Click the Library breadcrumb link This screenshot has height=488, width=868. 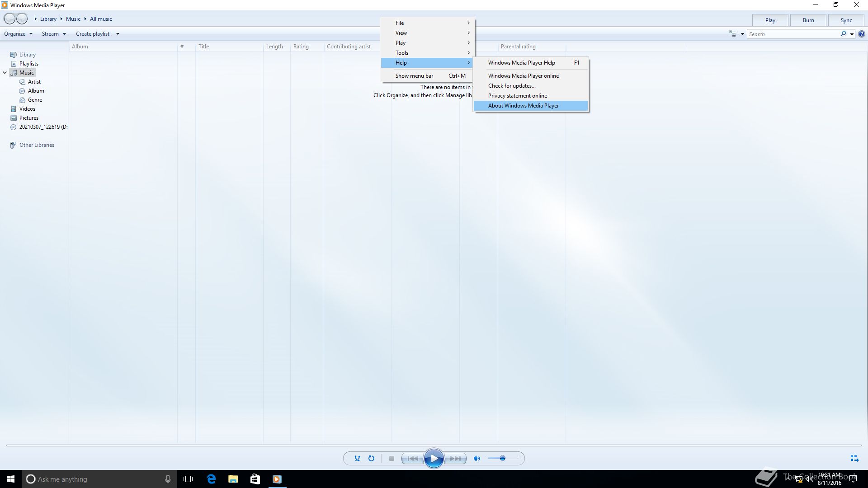coord(48,19)
